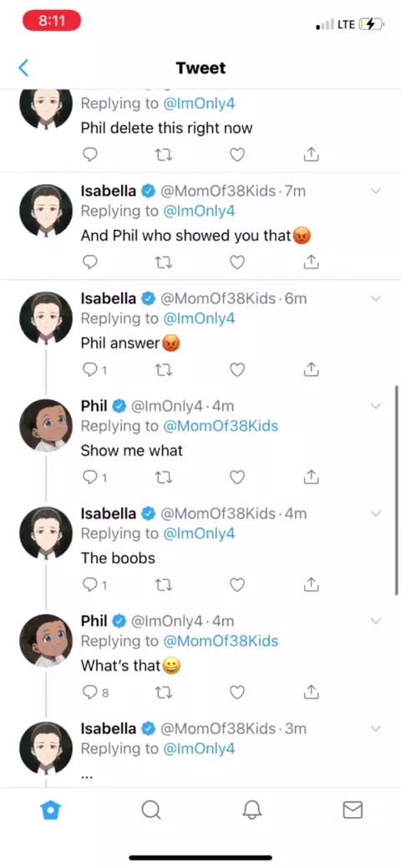Like the "What's that" tweet by Phil
The image size is (401, 868).
237,692
